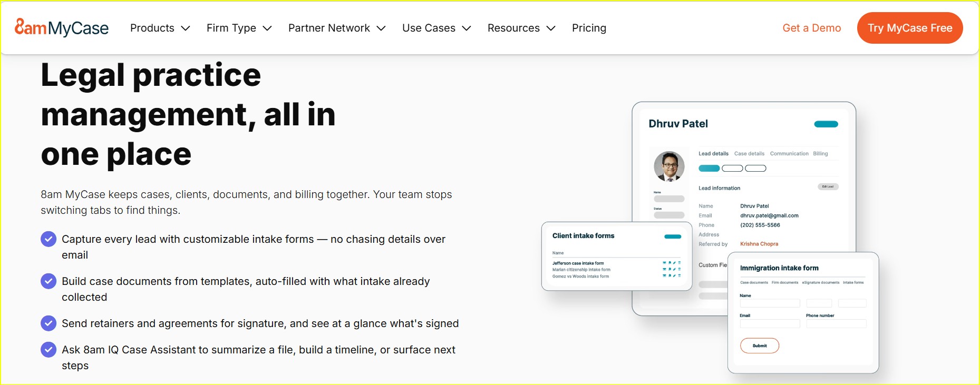Click the Try MyCase Free button
This screenshot has width=980, height=385.
910,28
